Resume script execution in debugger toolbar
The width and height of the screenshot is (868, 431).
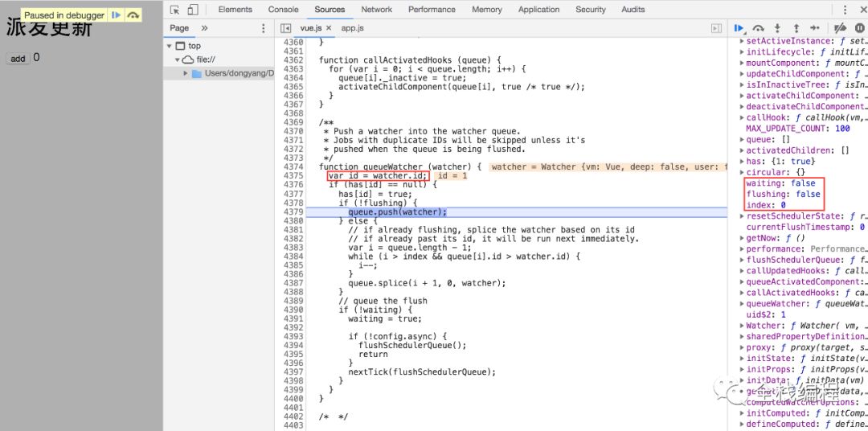pos(739,28)
